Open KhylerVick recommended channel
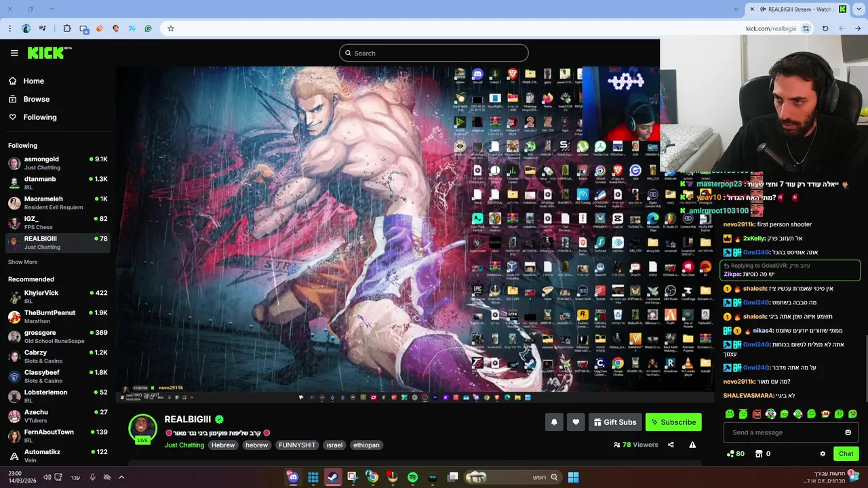 tap(58, 297)
